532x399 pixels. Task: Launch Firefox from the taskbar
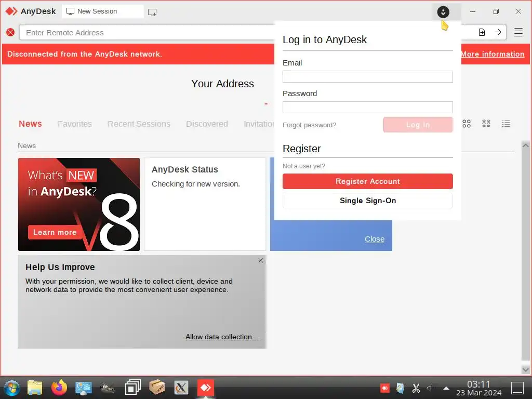click(59, 388)
